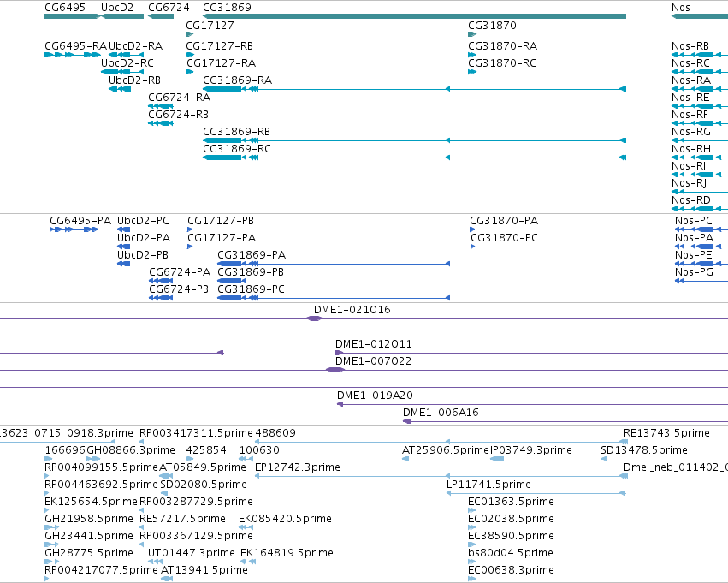Viewport: 728px width, 583px height.
Task: Select the DME1-006A16 clone label
Action: (x=441, y=413)
